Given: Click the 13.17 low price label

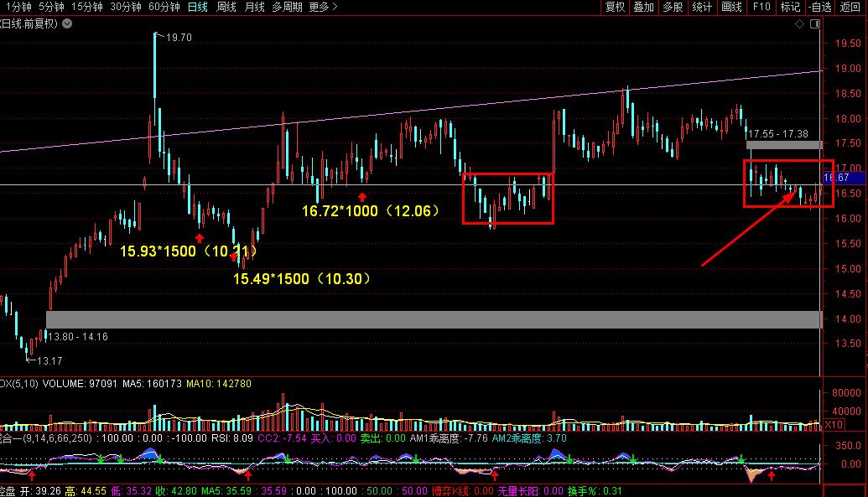Looking at the screenshot, I should coord(49,361).
